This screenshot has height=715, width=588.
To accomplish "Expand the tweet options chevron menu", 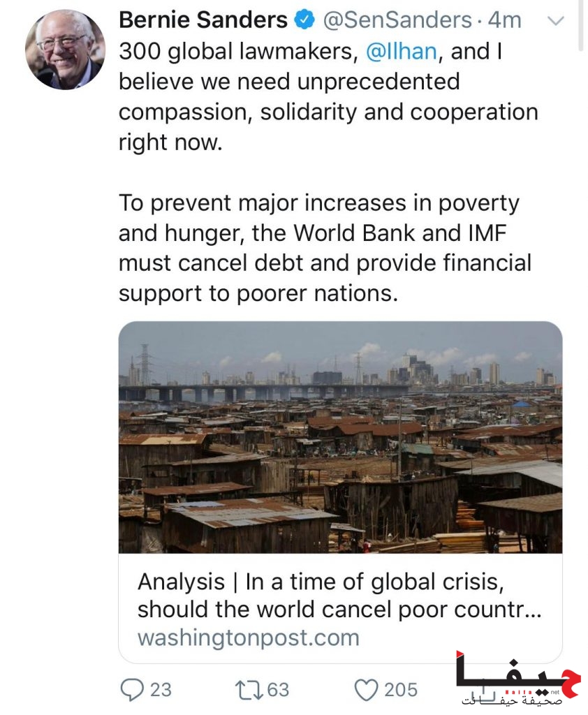I will pyautogui.click(x=554, y=21).
